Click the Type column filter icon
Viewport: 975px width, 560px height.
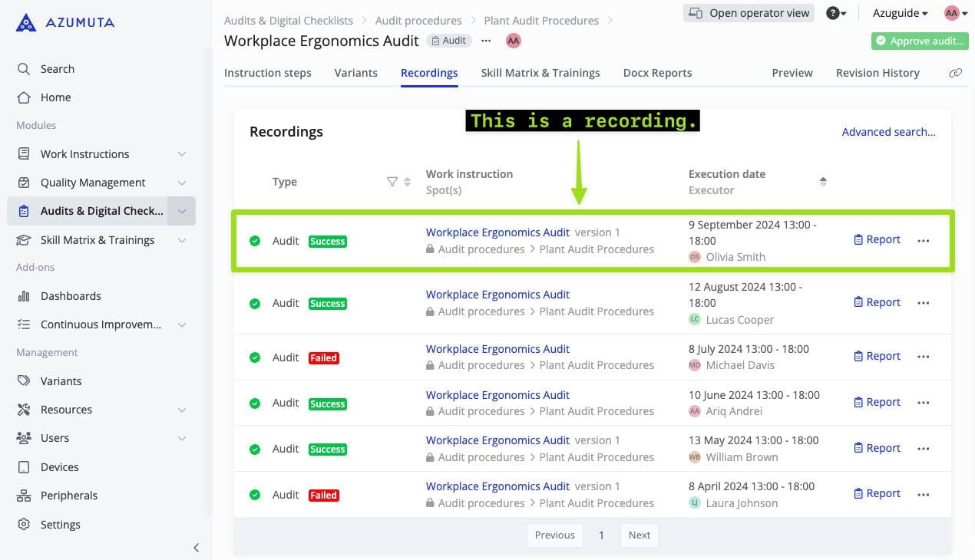392,182
